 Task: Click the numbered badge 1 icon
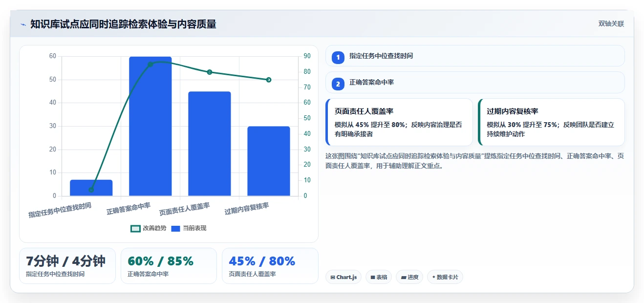tap(338, 57)
